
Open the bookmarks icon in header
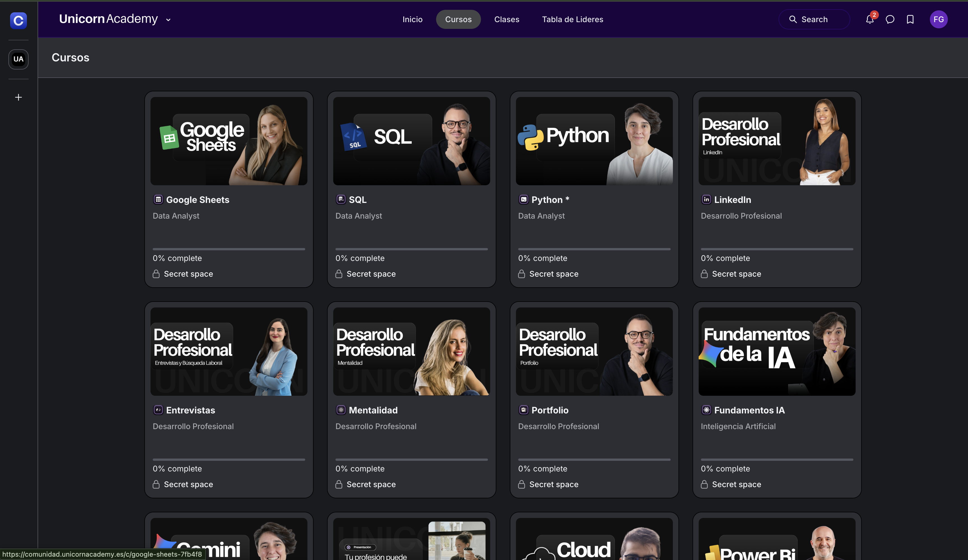[x=910, y=19]
